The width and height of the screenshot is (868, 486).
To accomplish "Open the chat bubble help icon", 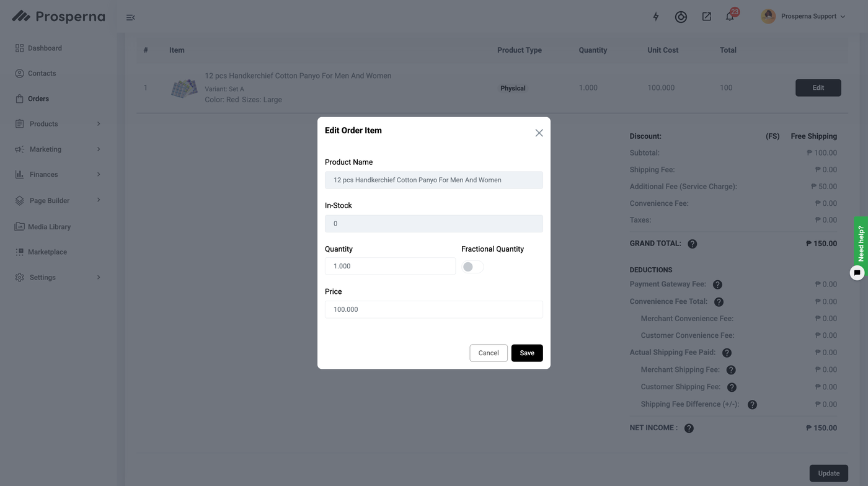I will click(x=857, y=273).
